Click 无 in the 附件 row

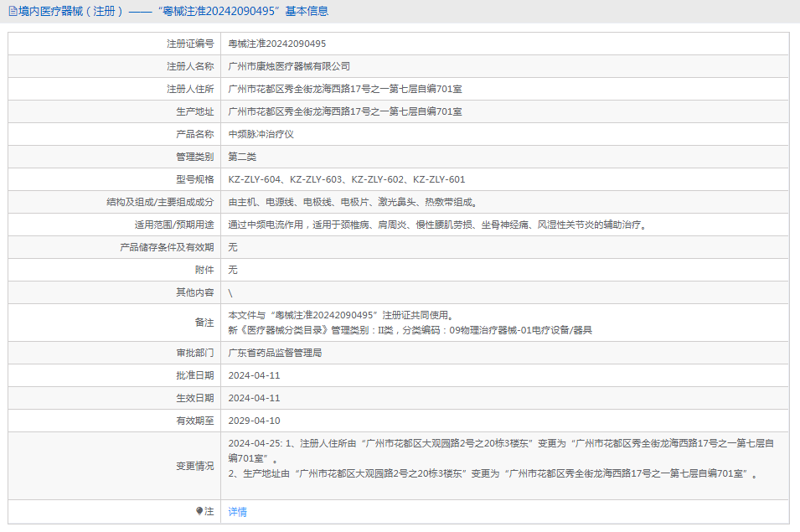pyautogui.click(x=233, y=270)
